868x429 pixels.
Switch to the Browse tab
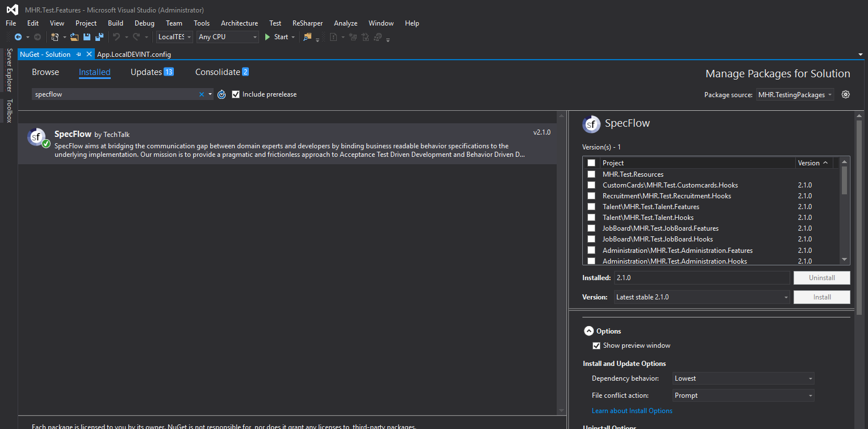tap(45, 72)
